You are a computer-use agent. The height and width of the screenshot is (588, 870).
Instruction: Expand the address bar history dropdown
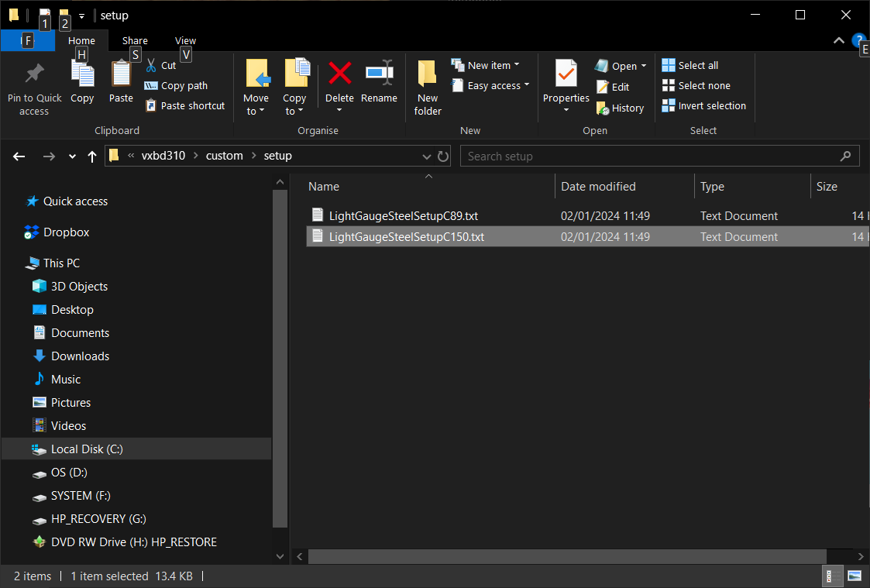[426, 156]
